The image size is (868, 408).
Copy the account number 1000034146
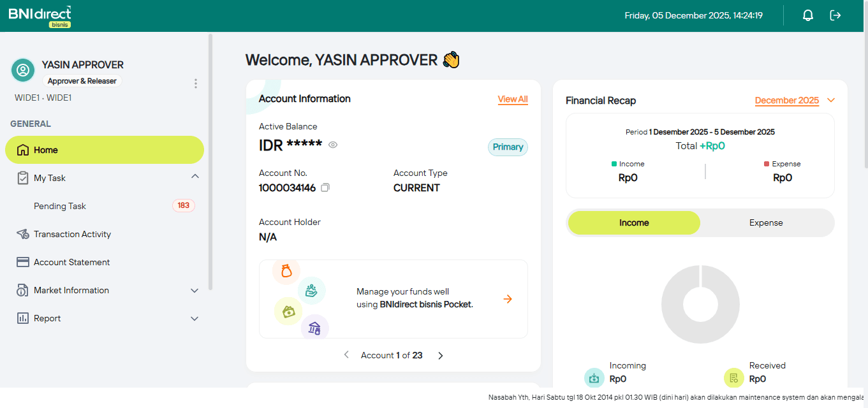point(325,187)
